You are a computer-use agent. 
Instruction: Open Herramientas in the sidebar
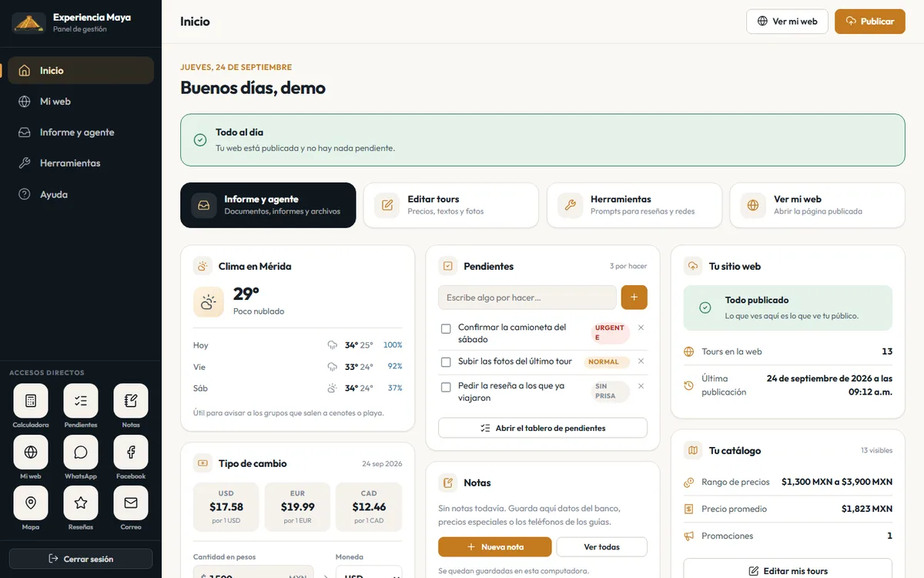[81, 163]
